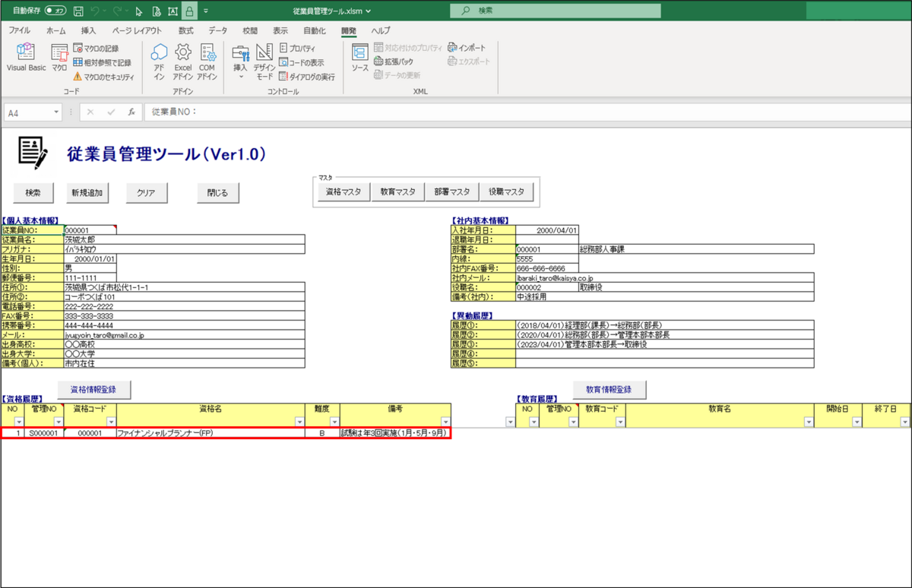Open the 備考 column filter in the 資格履歴 table

[x=445, y=422]
